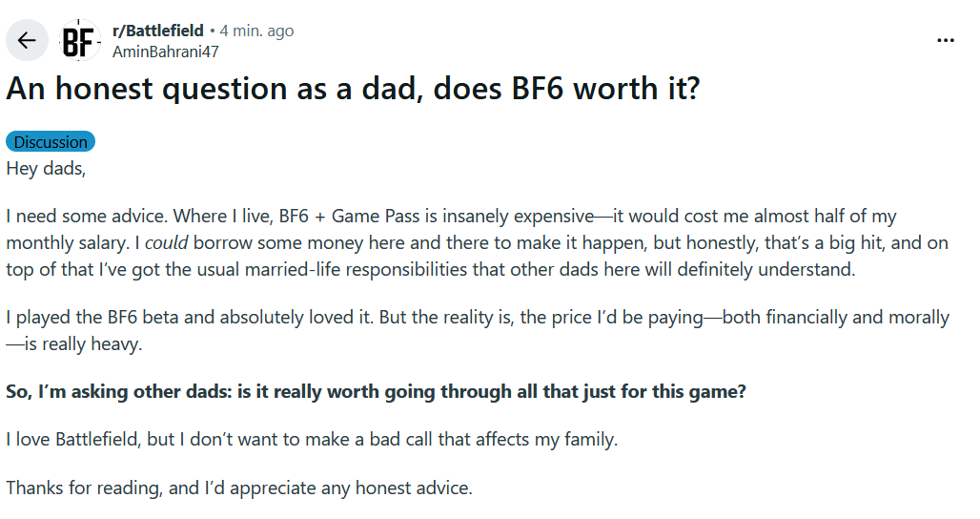
Task: Open the three-dot post options menu
Action: (946, 41)
